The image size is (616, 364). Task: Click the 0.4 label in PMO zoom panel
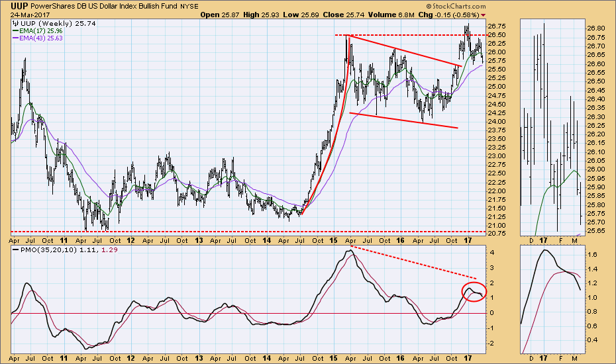[592, 340]
